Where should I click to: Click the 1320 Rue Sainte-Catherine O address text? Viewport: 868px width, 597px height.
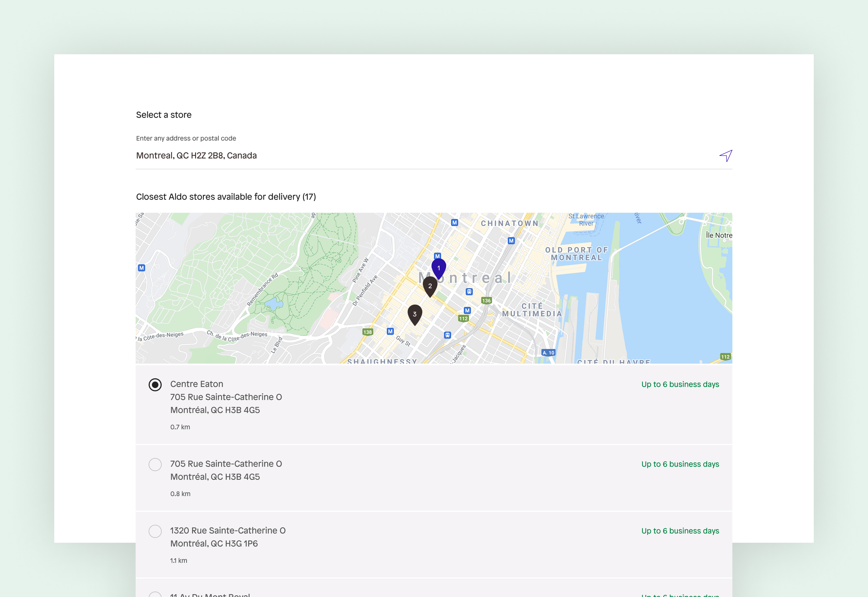click(x=228, y=531)
